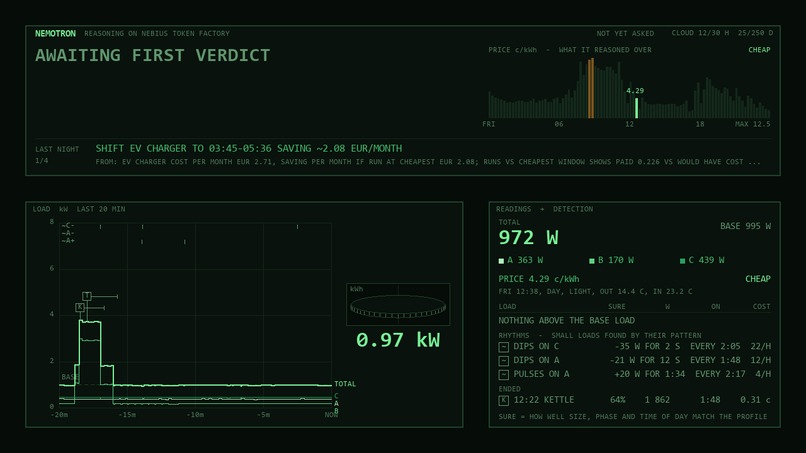Click the -15m axis label on chart

[x=127, y=415]
